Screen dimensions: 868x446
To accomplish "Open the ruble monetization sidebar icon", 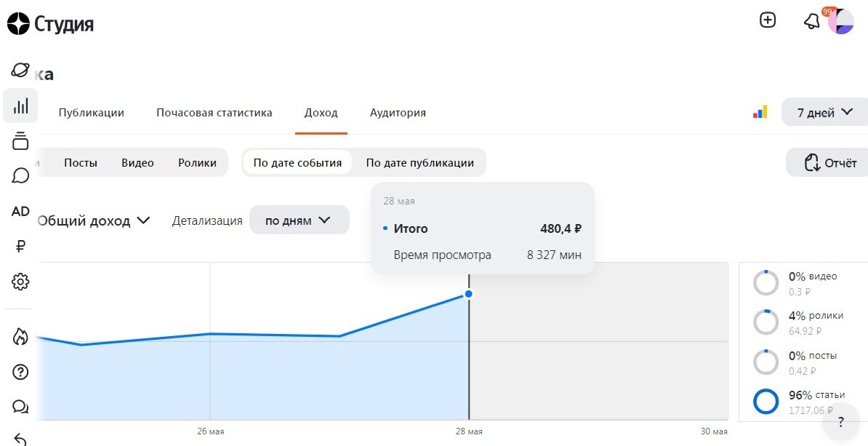I will point(20,247).
